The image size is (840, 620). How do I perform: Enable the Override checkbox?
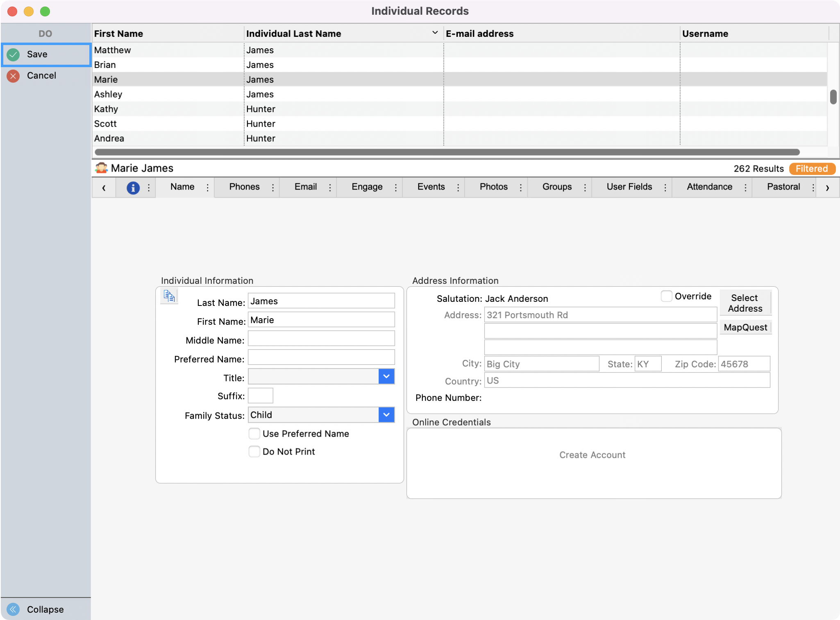pyautogui.click(x=666, y=296)
